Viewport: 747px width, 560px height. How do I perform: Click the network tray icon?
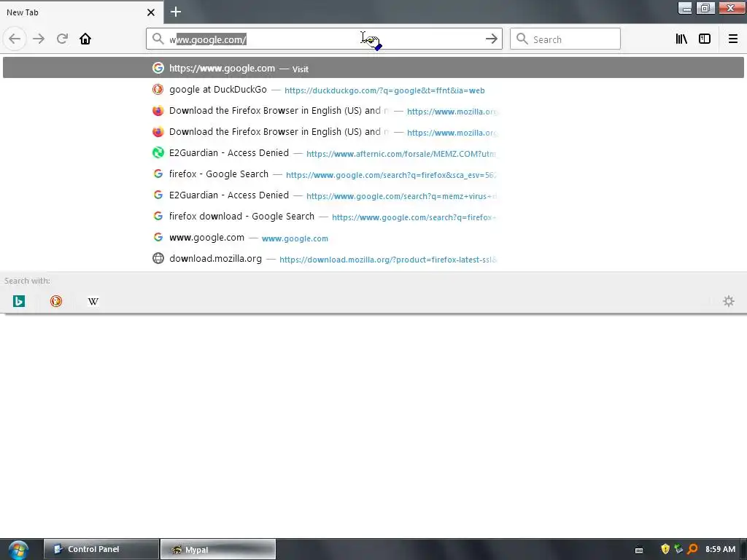point(678,549)
